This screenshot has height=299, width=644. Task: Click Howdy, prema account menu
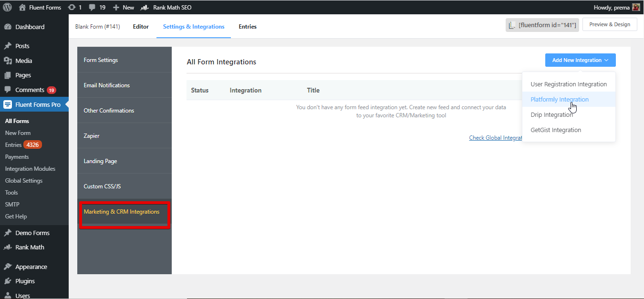pyautogui.click(x=617, y=8)
